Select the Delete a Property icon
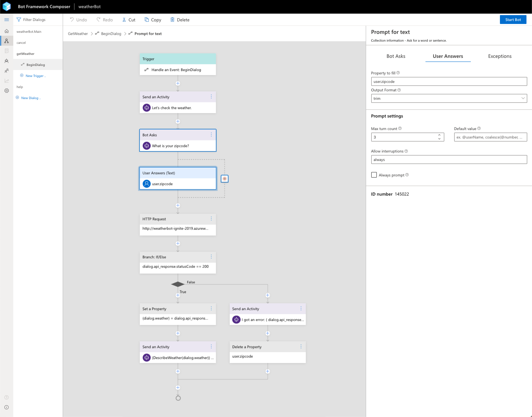This screenshot has width=532, height=417. point(301,347)
